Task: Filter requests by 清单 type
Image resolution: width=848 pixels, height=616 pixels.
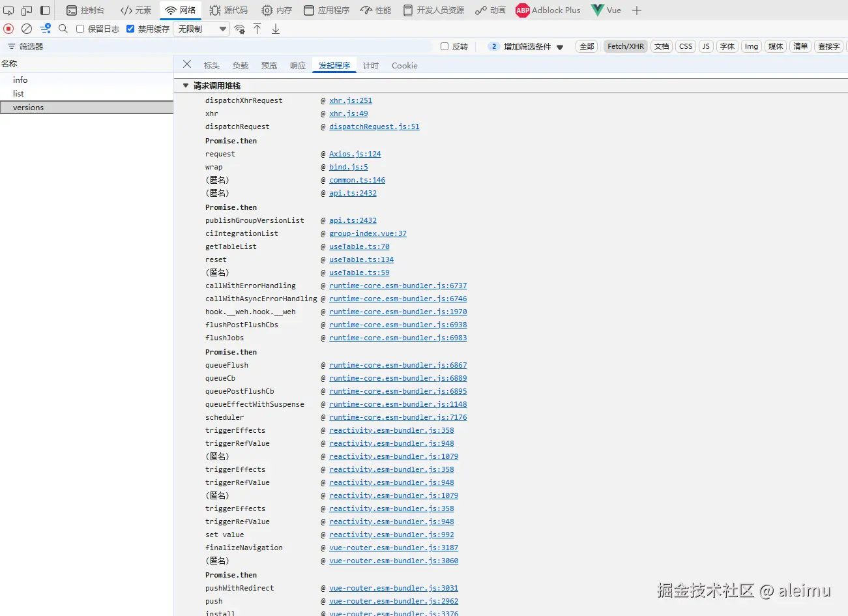Action: (800, 46)
